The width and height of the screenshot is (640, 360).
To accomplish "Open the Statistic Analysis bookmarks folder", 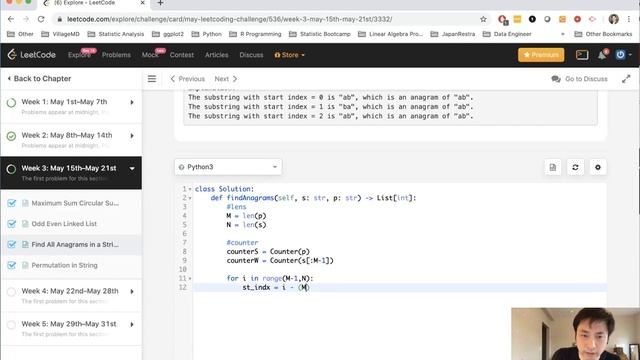I will point(116,34).
